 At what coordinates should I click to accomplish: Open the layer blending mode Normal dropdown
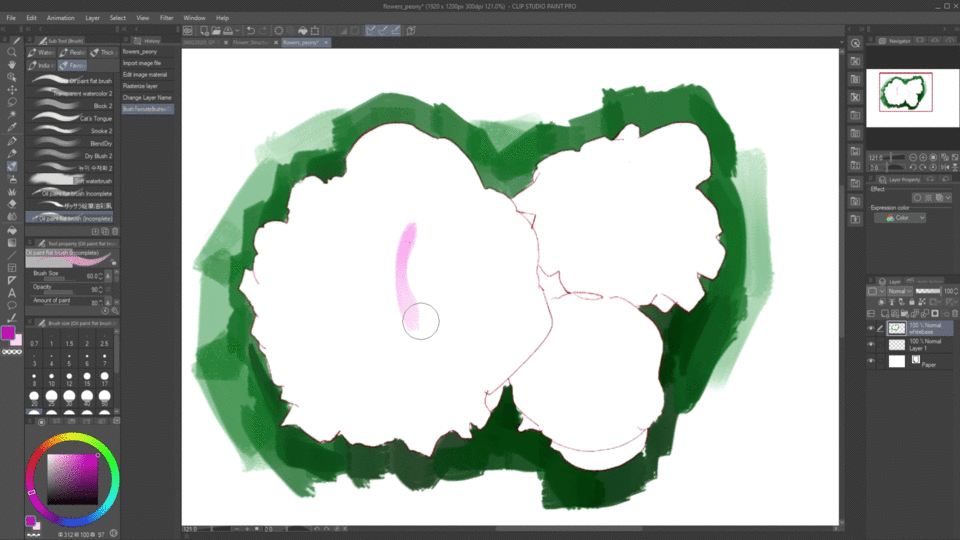pyautogui.click(x=900, y=291)
